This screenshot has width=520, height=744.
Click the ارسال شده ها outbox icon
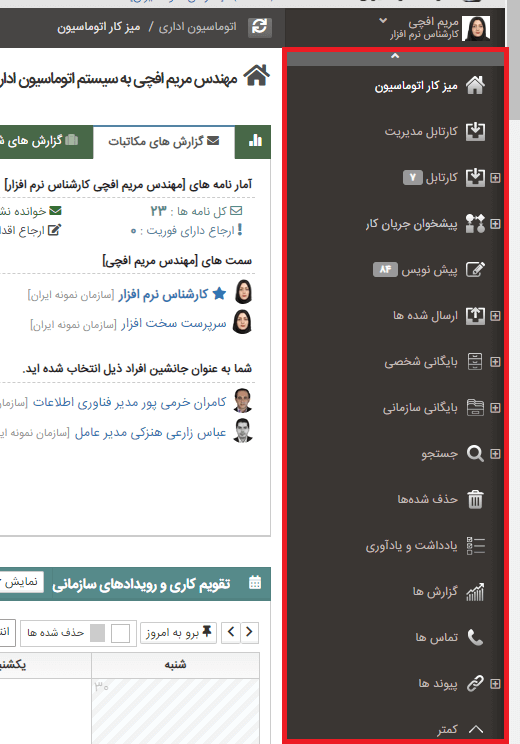pyautogui.click(x=475, y=316)
